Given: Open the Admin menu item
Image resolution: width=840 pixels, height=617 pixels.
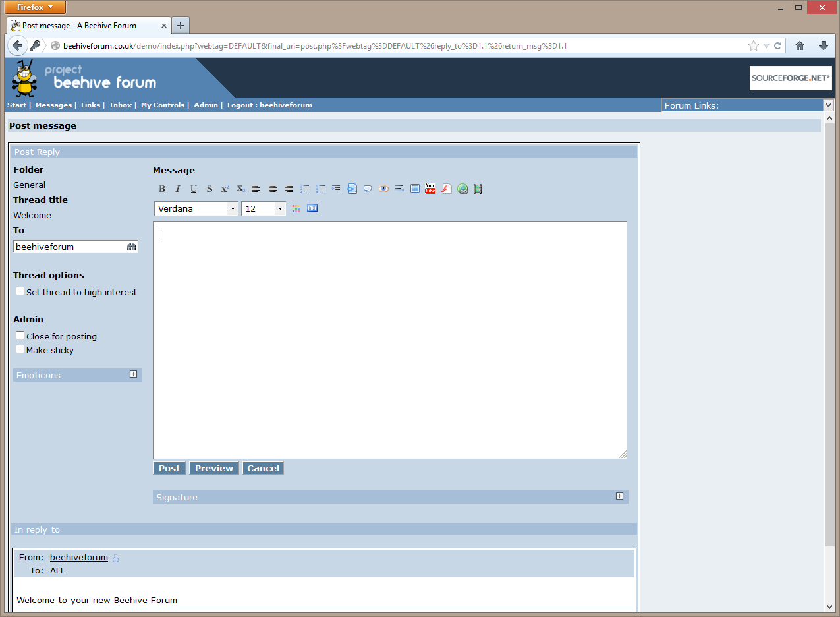Looking at the screenshot, I should 206,105.
